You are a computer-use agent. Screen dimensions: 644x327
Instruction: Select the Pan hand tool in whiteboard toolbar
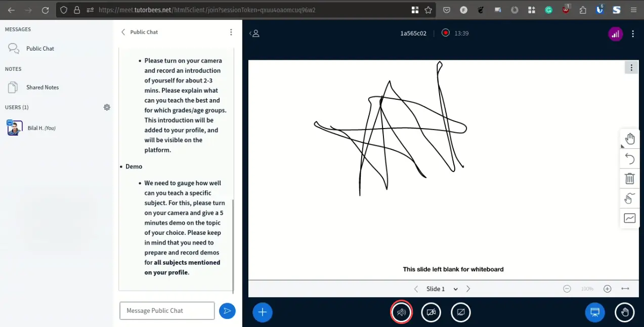click(630, 139)
